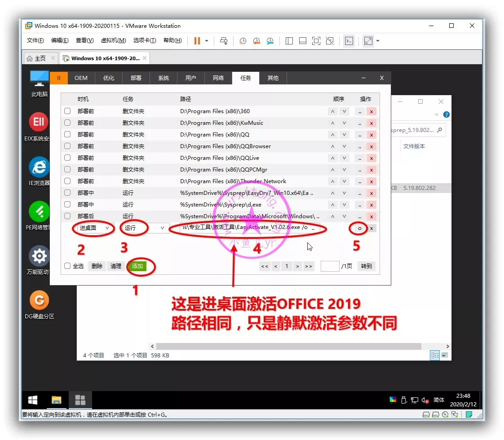Tick the checkbox for the Thunder Network row
The height and width of the screenshot is (440, 504).
click(x=67, y=181)
